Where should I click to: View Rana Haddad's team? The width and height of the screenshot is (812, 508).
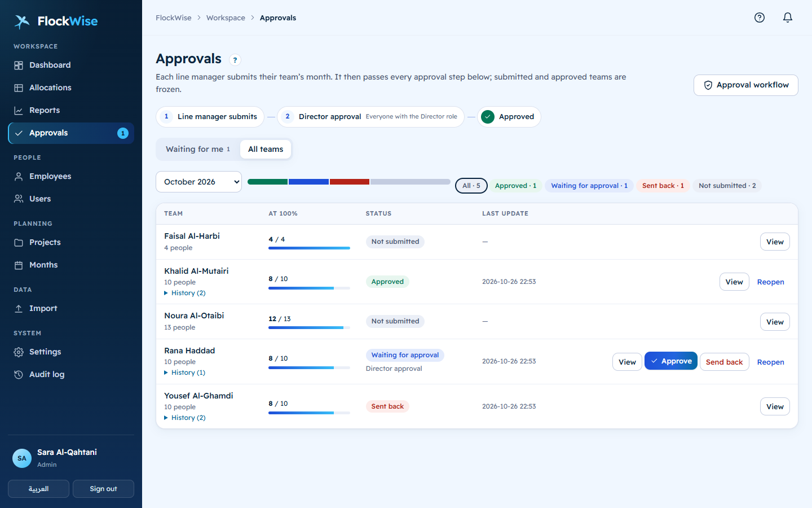pyautogui.click(x=627, y=362)
